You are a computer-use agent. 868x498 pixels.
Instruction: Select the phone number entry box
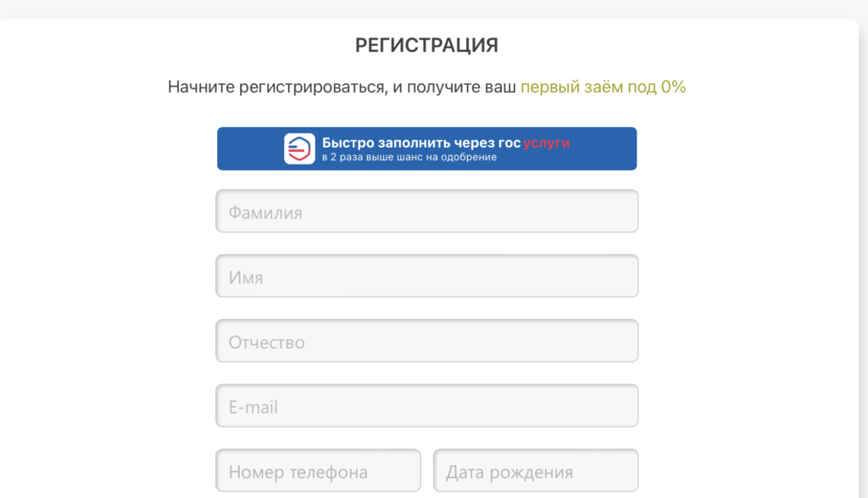tap(318, 471)
